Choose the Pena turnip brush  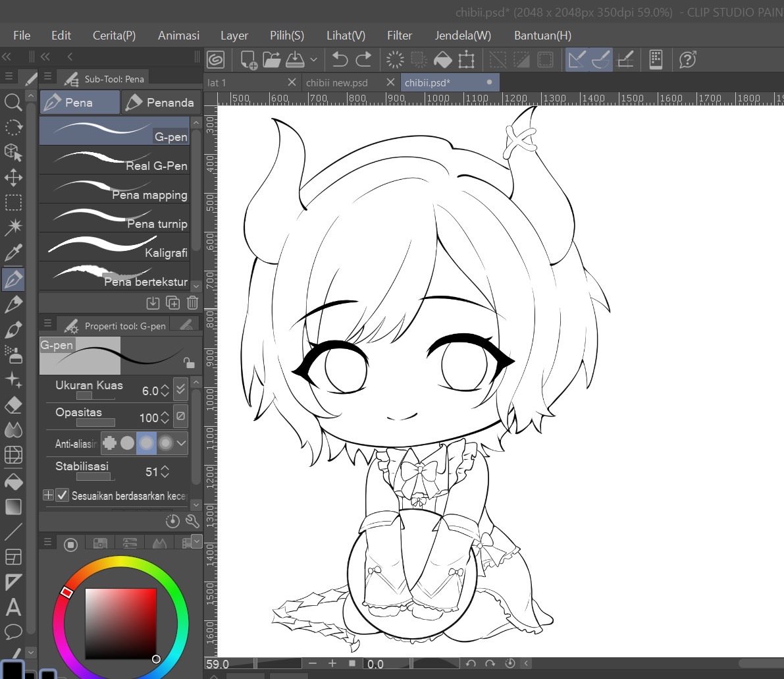(115, 218)
